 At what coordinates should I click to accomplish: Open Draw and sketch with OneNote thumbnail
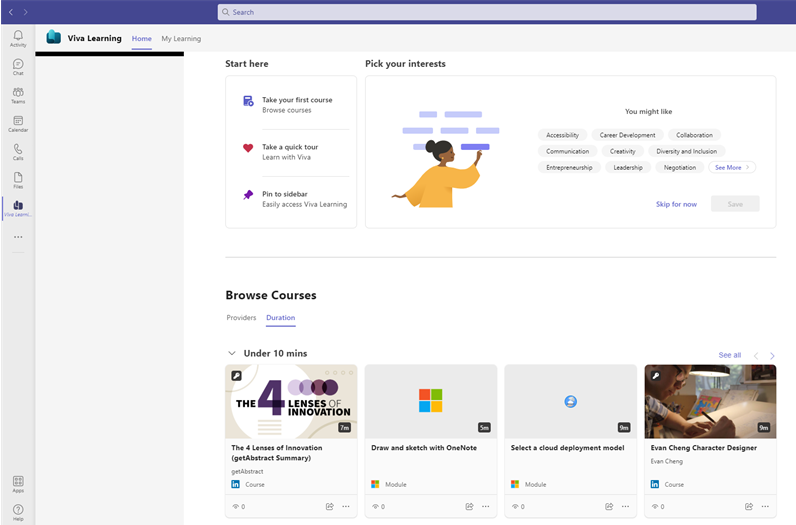click(430, 402)
